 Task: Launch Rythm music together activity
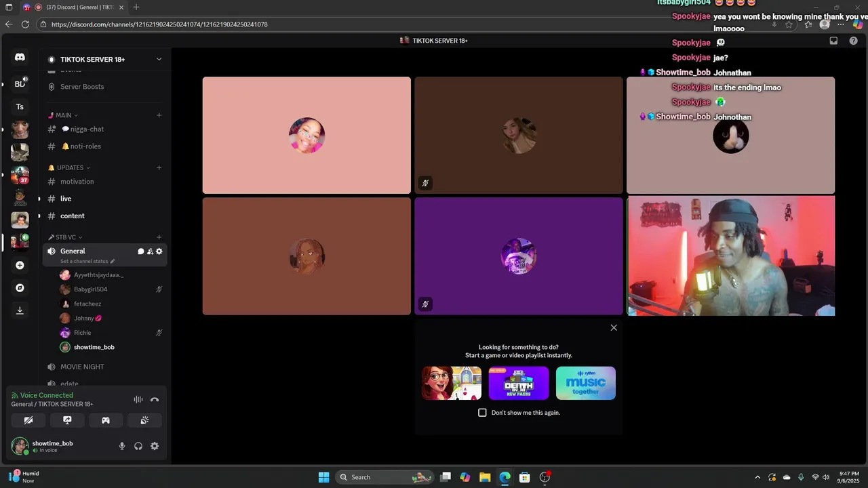[x=586, y=383]
